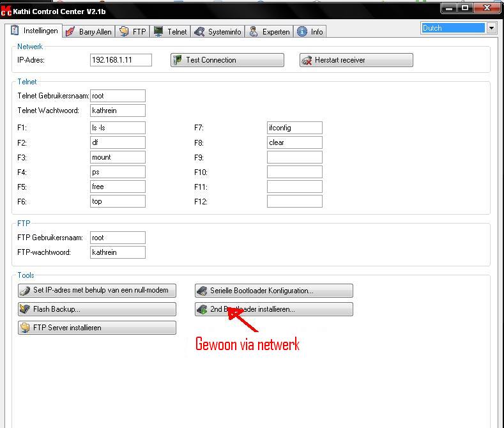
Task: Click the FTP Server installieren folder icon
Action: tap(25, 328)
